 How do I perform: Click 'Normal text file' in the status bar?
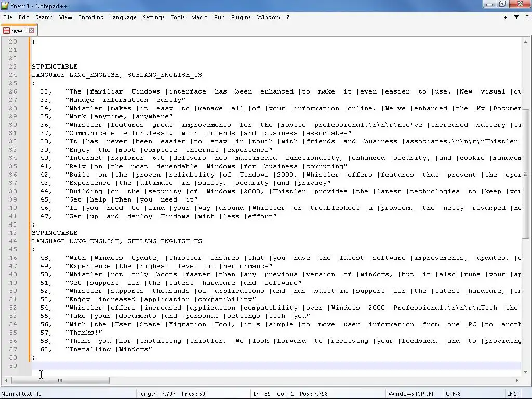click(21, 394)
